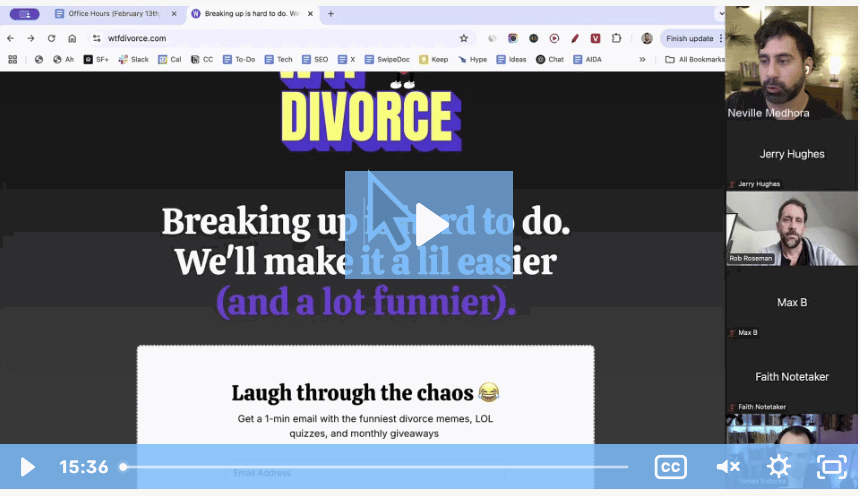Click the WTF Divorce logo
Viewport: 860px width, 496px height.
coord(371,112)
